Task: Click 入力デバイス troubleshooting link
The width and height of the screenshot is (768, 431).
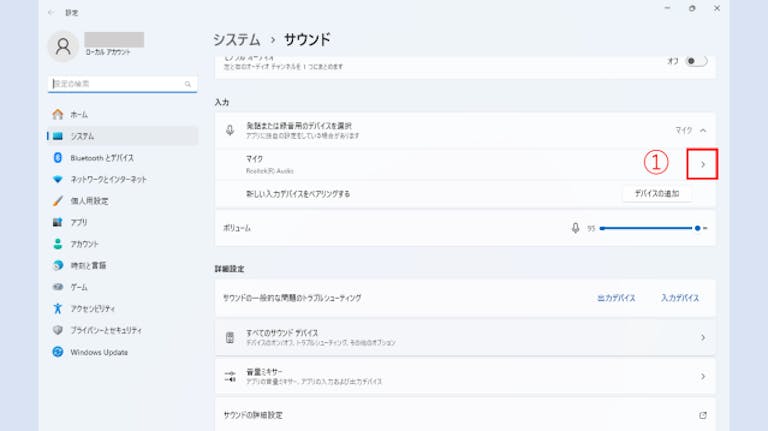Action: point(680,298)
